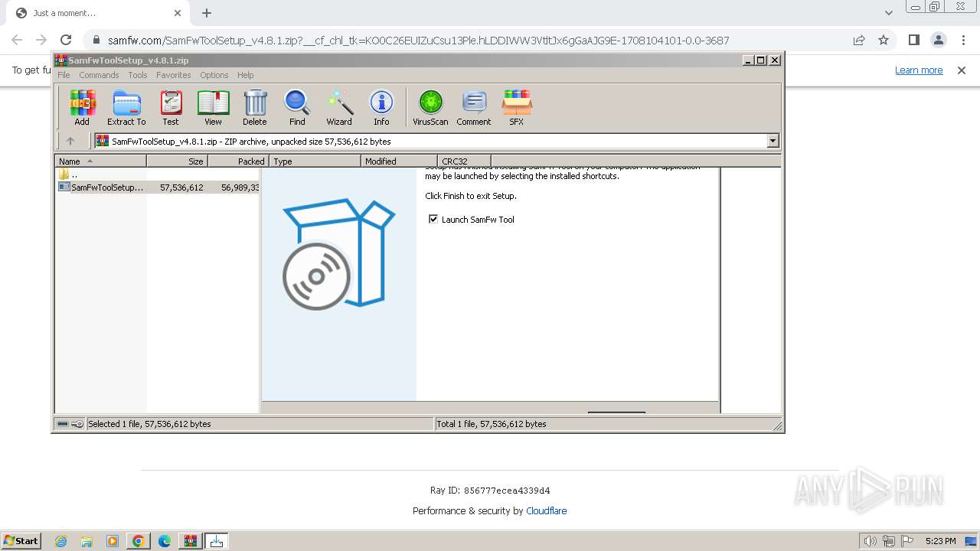Open Internet Explorer from taskbar
Viewport: 980px width, 551px height.
60,541
